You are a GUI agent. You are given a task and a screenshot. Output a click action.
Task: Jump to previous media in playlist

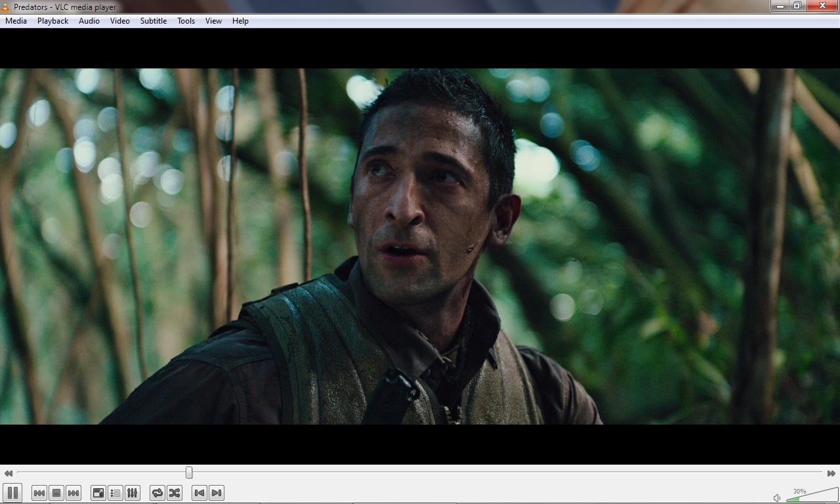click(x=39, y=493)
